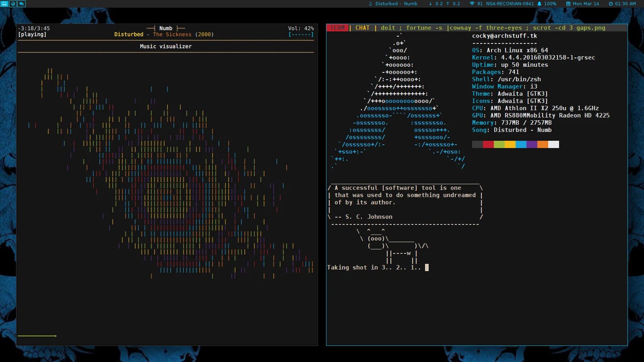
Task: Click the 'fortune -s' command text
Action: [424, 28]
